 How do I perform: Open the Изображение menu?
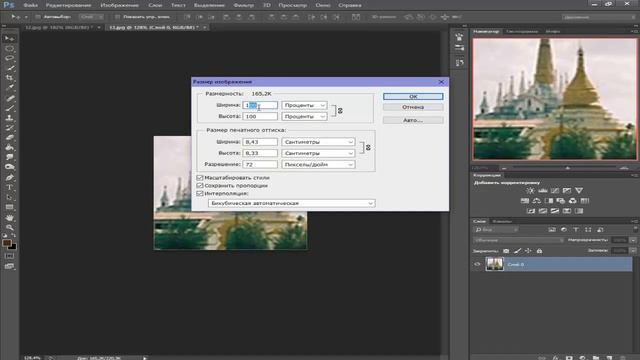point(120,5)
